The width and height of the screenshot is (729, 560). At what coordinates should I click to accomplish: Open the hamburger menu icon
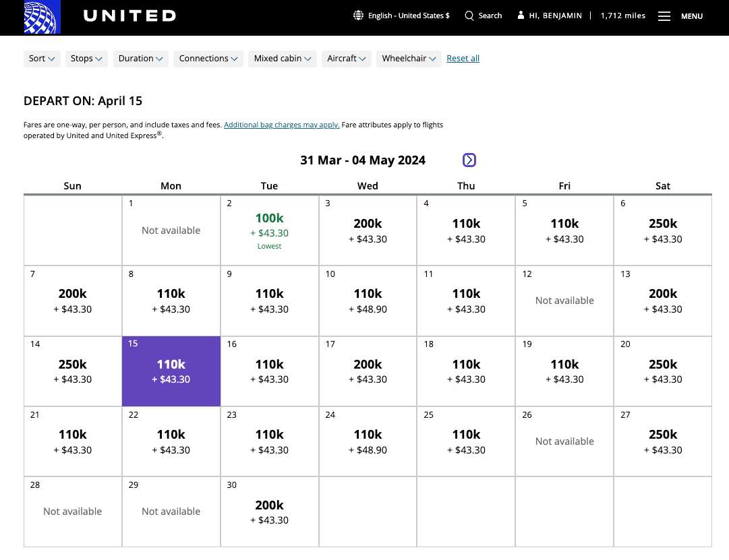[x=664, y=16]
